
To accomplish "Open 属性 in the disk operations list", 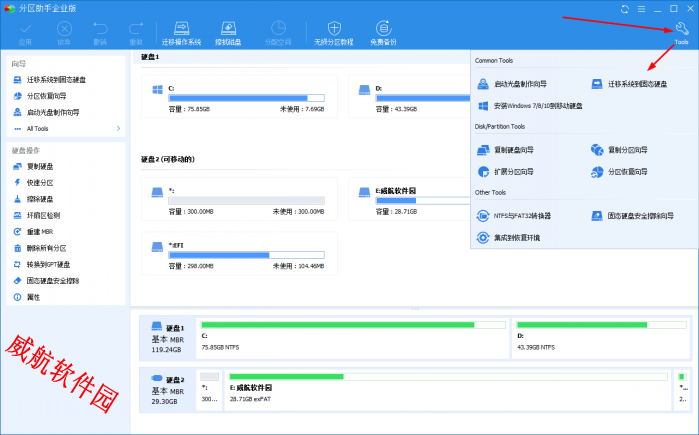I will [x=33, y=297].
